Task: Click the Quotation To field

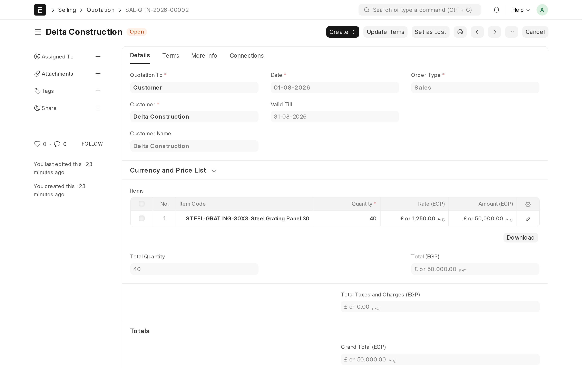Action: (x=194, y=87)
